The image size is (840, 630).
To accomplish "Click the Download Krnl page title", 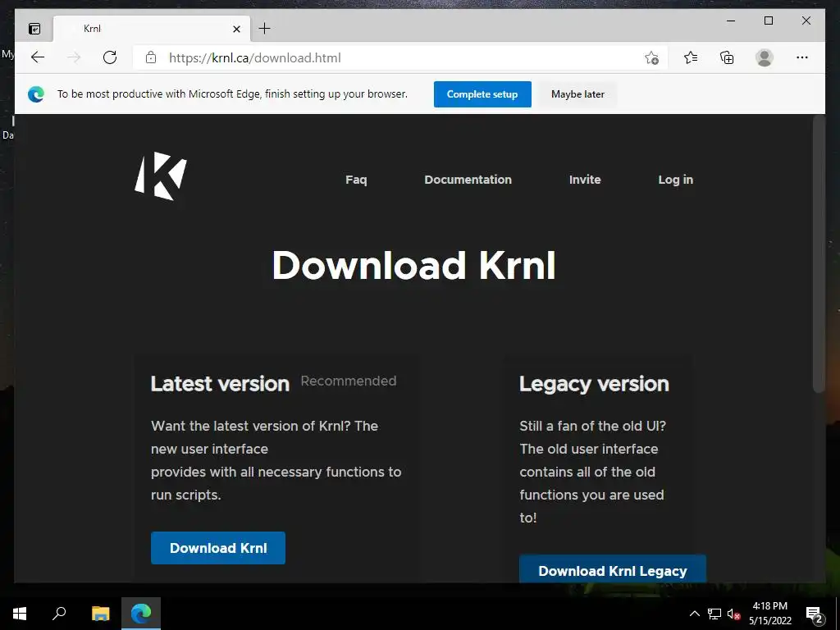I will 413,266.
